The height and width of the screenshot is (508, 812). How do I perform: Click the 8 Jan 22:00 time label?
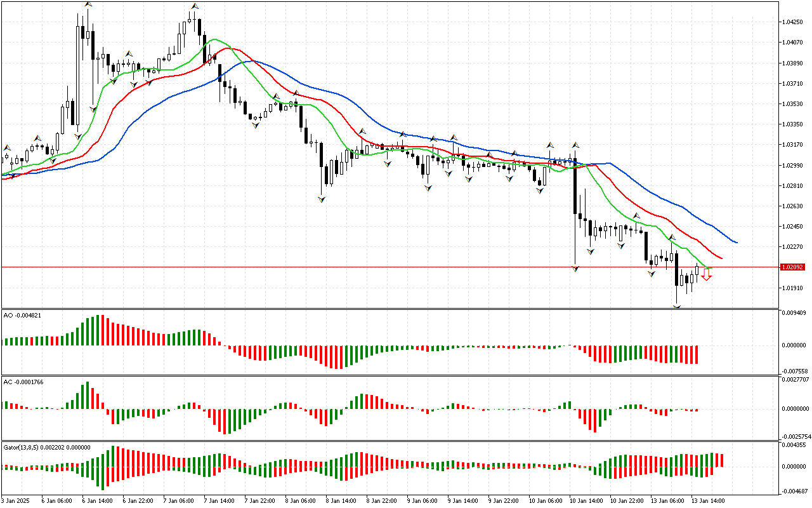point(382,500)
